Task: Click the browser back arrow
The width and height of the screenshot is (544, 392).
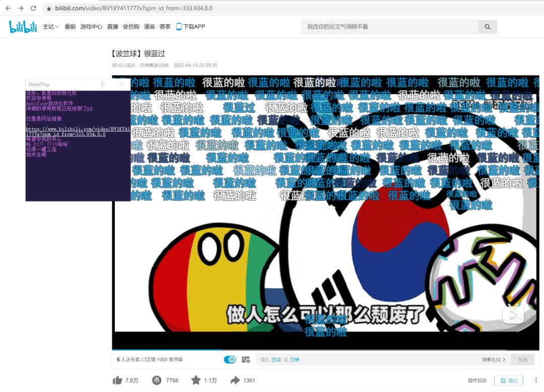Action: [8, 8]
